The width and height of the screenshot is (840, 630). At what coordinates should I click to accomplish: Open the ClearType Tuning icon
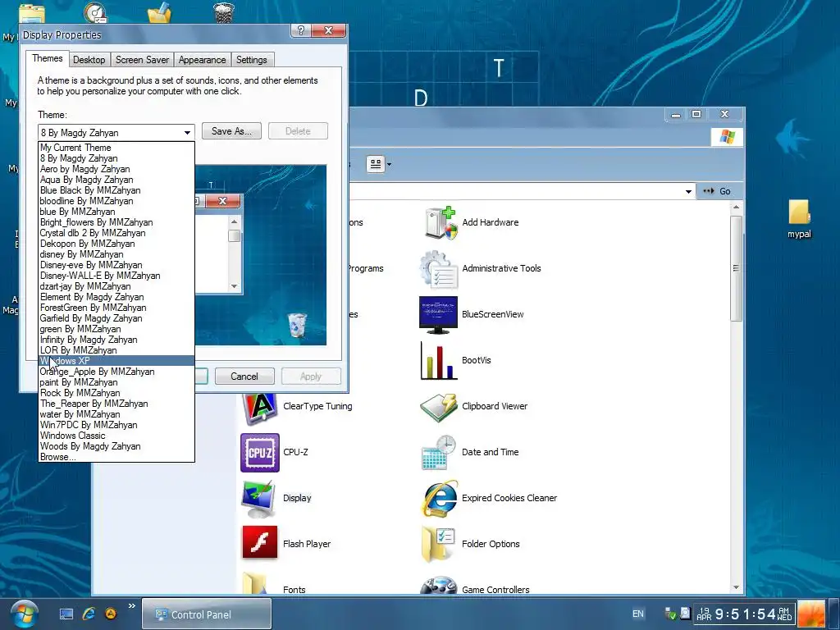(260, 408)
